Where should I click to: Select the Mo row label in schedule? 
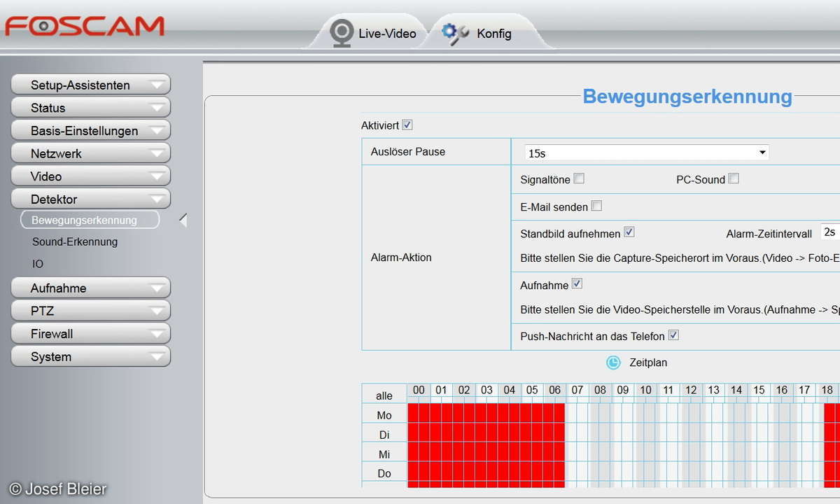click(384, 415)
